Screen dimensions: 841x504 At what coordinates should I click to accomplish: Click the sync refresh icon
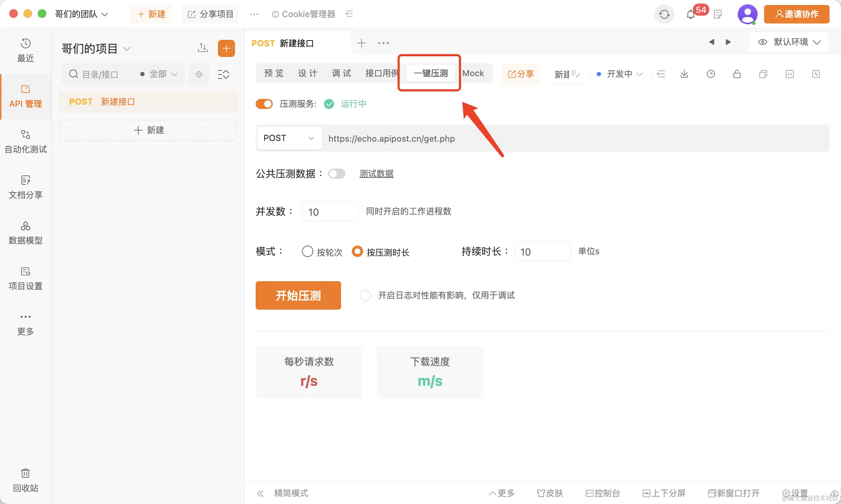tap(664, 14)
